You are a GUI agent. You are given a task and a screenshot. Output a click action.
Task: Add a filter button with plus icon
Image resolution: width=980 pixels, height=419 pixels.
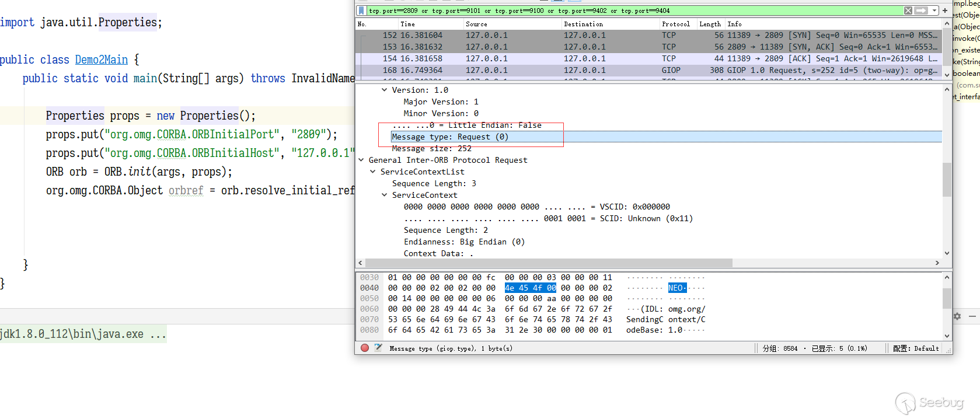tap(945, 11)
